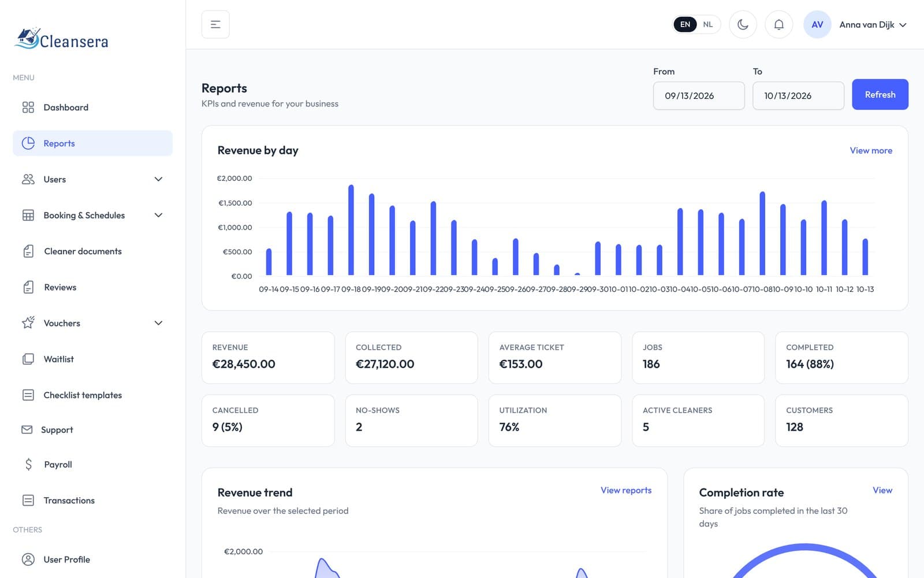Click the No-shows 2 card
This screenshot has height=578, width=924.
point(411,420)
